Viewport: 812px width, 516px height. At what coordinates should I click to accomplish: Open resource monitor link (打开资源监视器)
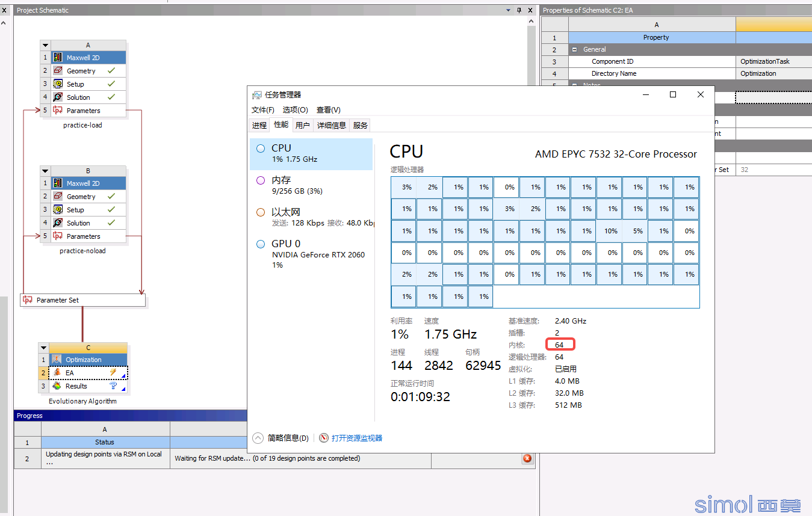[x=357, y=438]
